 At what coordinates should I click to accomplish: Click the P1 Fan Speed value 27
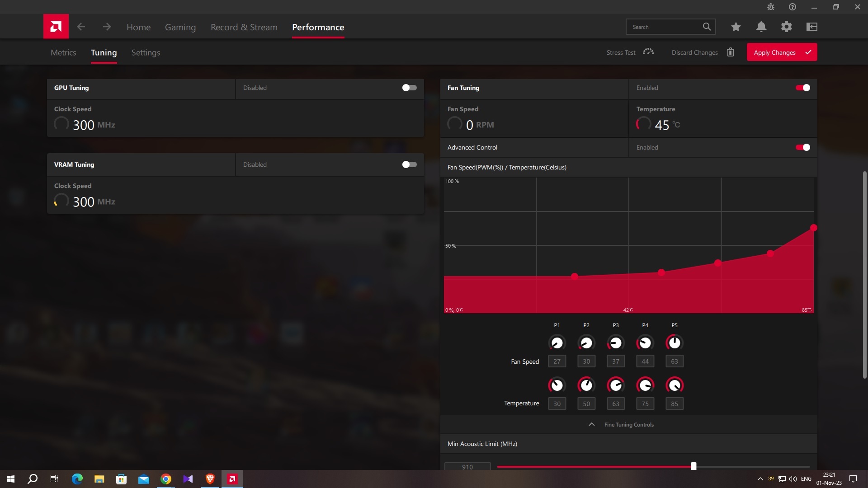(557, 361)
